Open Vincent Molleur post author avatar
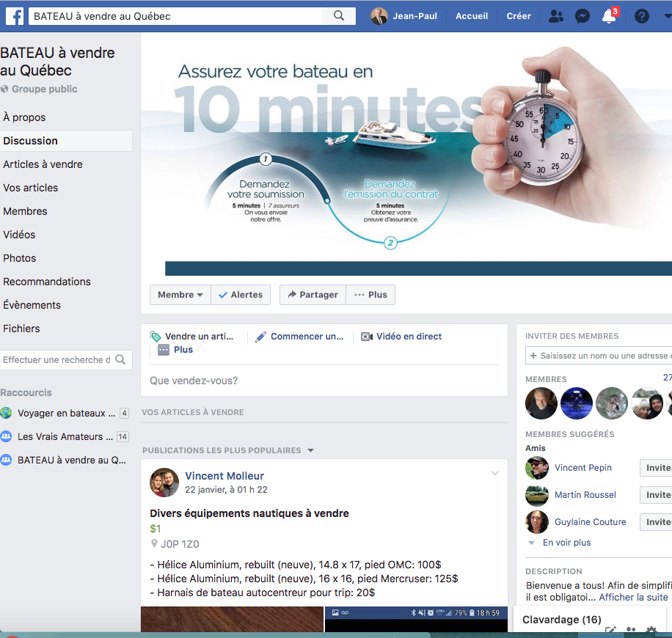This screenshot has height=638, width=672. click(x=164, y=483)
